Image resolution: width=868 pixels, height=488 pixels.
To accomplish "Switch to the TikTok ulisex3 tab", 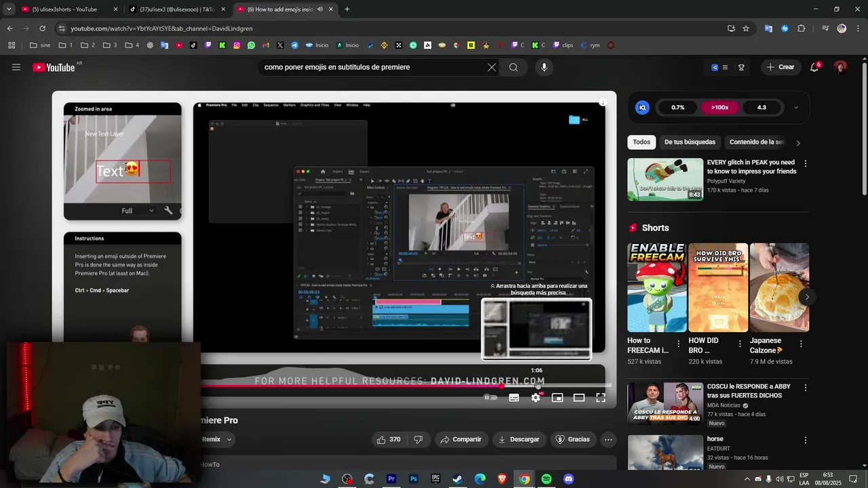I will pyautogui.click(x=176, y=9).
